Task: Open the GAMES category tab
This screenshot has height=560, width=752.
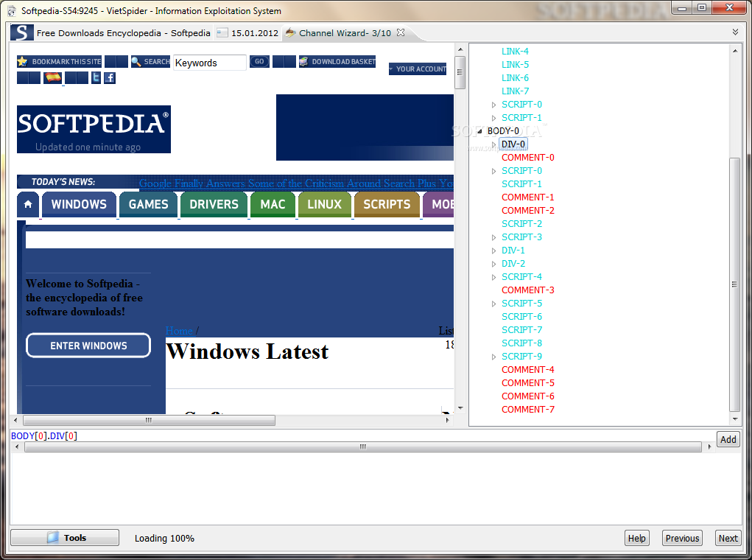Action: [x=148, y=204]
